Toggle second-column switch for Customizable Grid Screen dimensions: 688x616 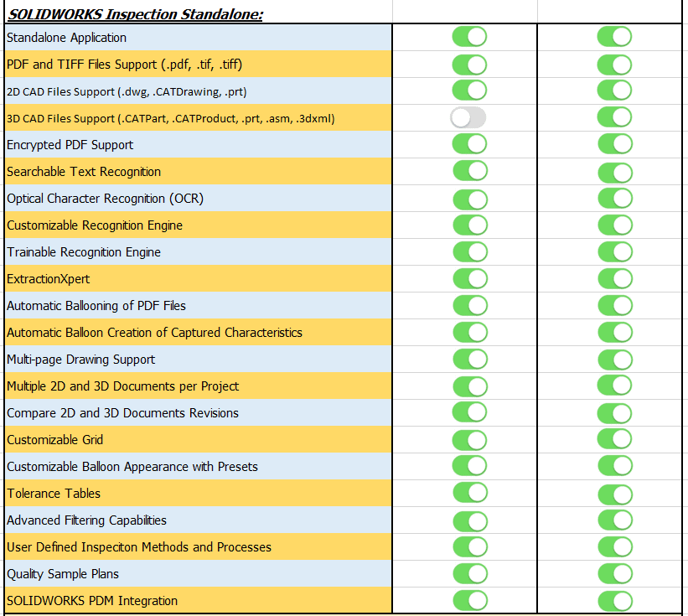point(615,439)
